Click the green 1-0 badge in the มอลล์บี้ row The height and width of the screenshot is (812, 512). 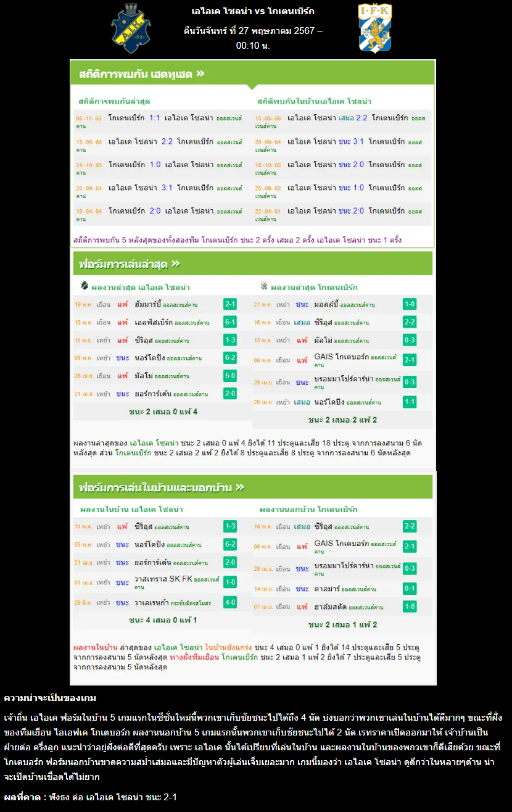pos(410,304)
